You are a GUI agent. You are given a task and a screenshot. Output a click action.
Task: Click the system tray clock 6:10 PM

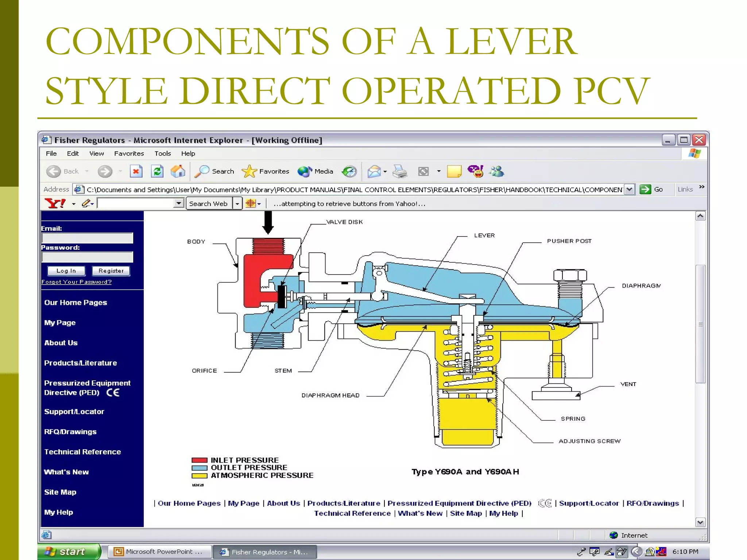(x=685, y=552)
